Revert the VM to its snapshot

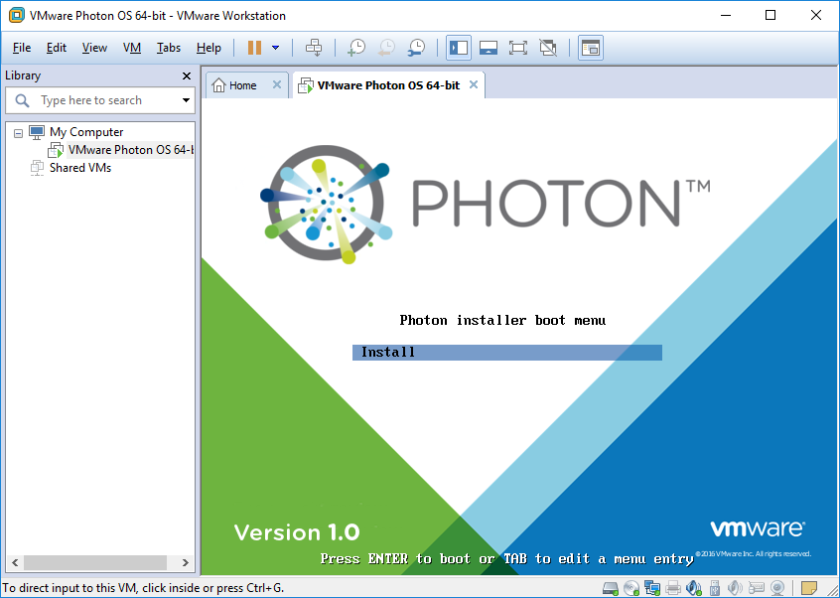pyautogui.click(x=386, y=47)
